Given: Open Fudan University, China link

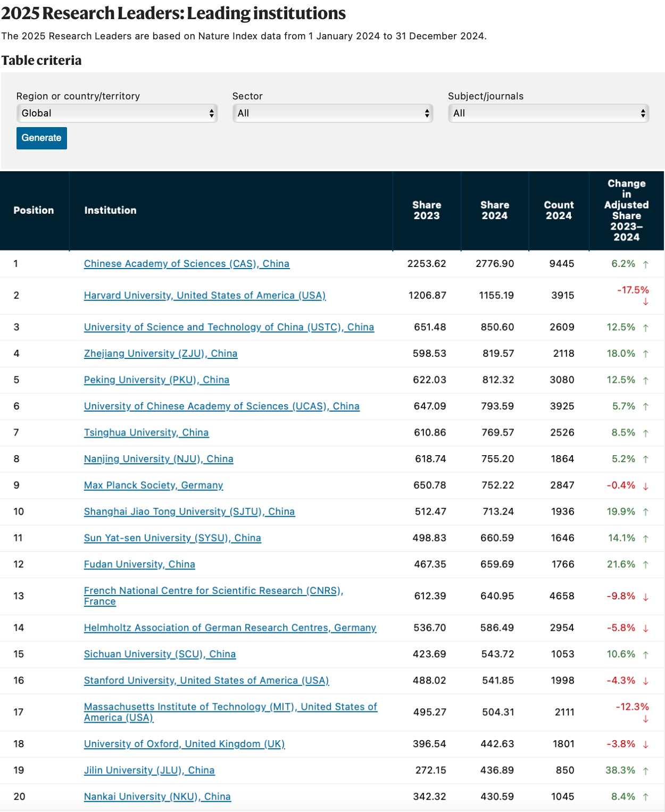Looking at the screenshot, I should point(139,564).
